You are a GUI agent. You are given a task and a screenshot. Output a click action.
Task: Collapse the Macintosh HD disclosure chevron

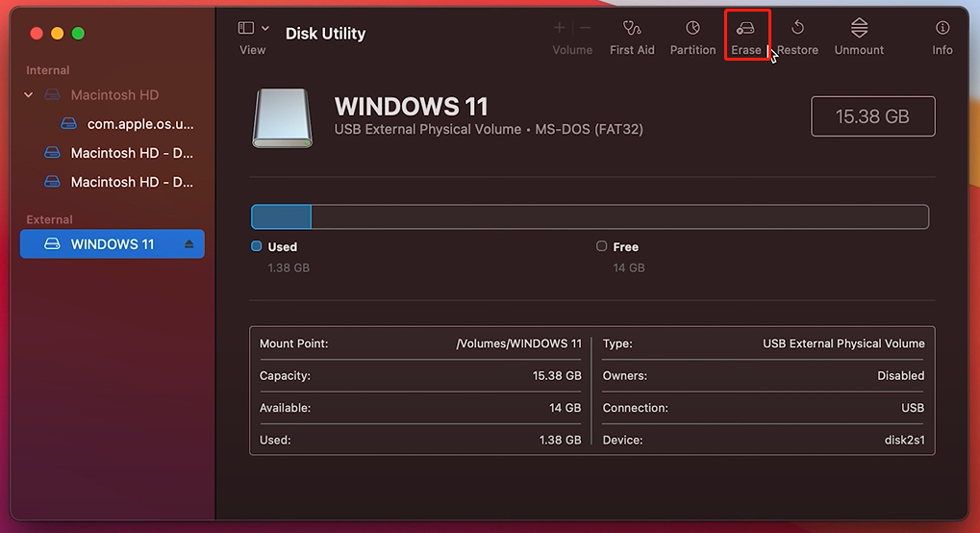pos(29,95)
